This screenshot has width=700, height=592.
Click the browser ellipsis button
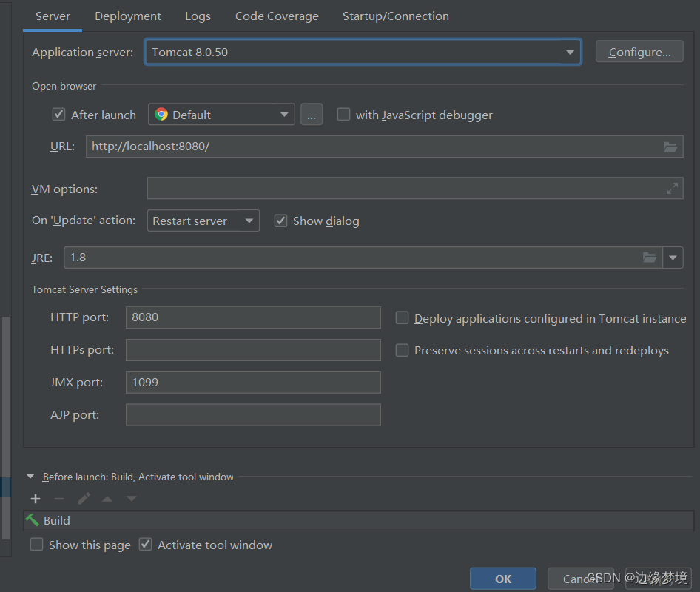[x=312, y=115]
